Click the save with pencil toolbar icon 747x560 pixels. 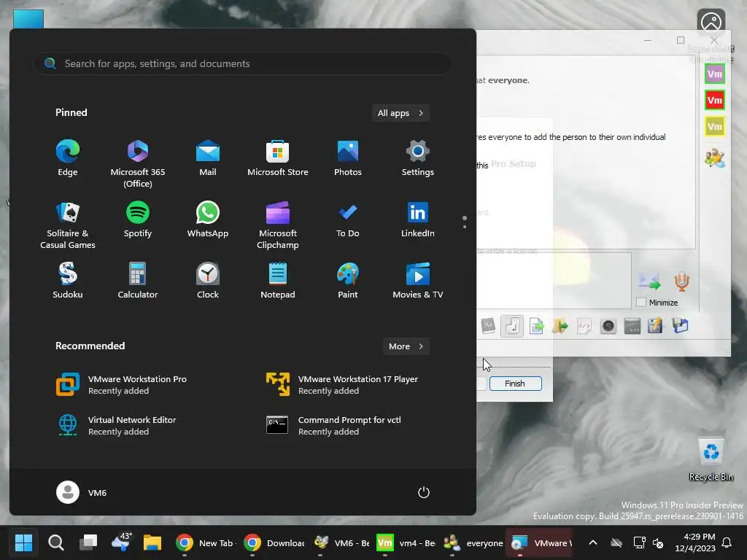pos(656,326)
